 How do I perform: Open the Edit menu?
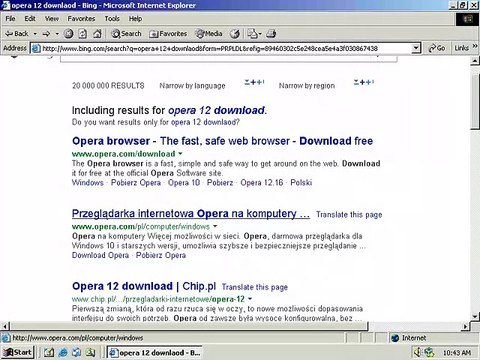tap(30, 19)
